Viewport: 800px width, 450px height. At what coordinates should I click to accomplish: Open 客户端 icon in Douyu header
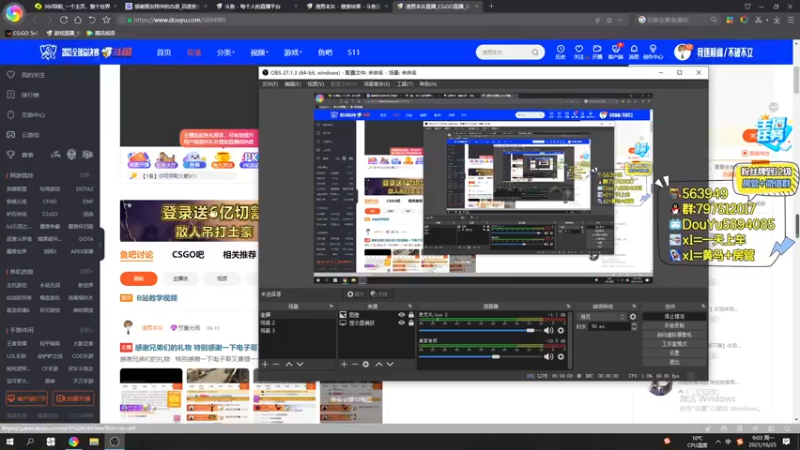(x=616, y=52)
